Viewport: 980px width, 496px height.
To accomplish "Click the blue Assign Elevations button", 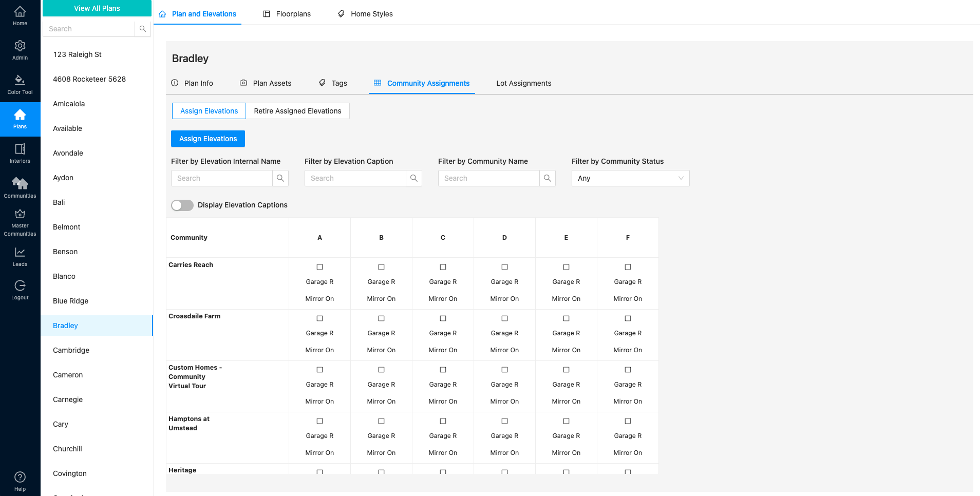I will 208,139.
